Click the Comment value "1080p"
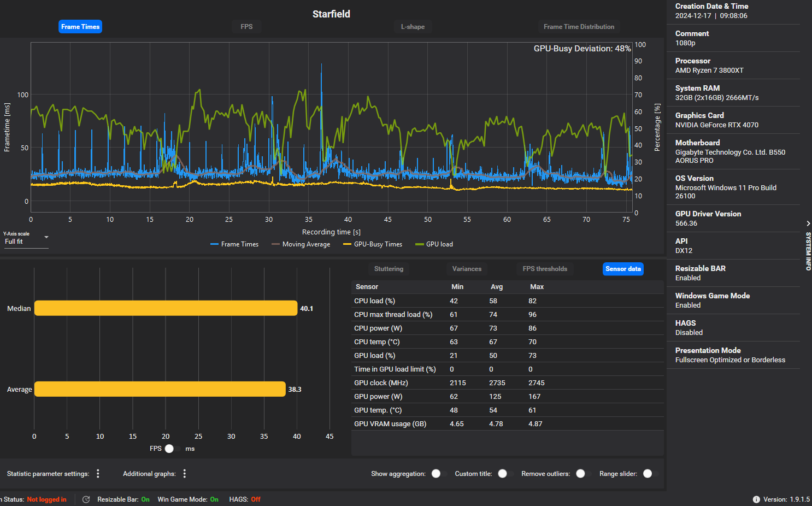This screenshot has height=506, width=812. point(685,43)
